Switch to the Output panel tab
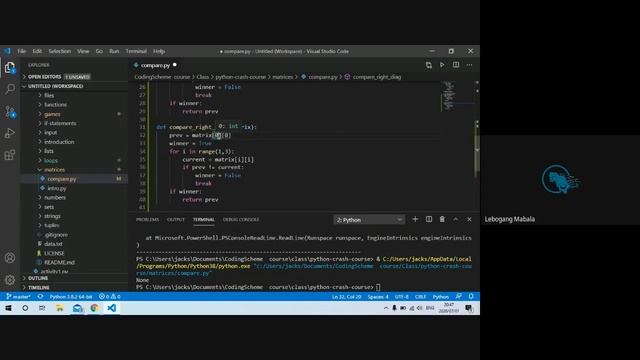This screenshot has height=360, width=640. [x=176, y=220]
